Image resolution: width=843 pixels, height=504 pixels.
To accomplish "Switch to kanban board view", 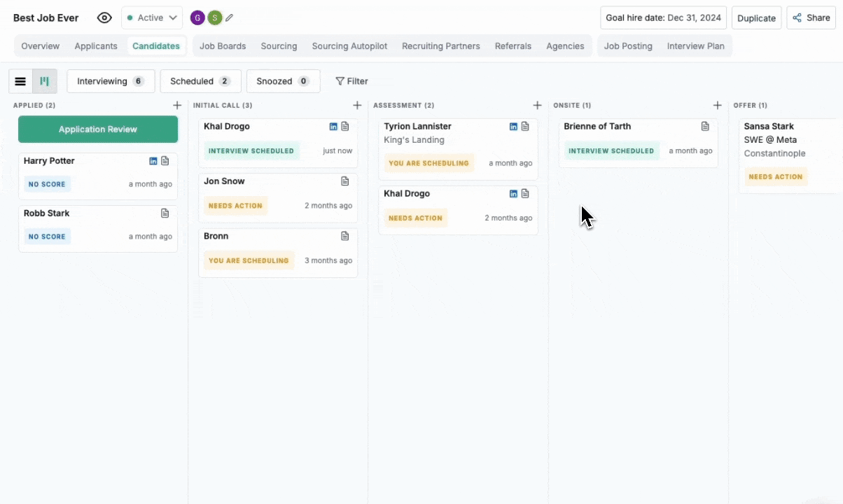I will click(x=45, y=81).
